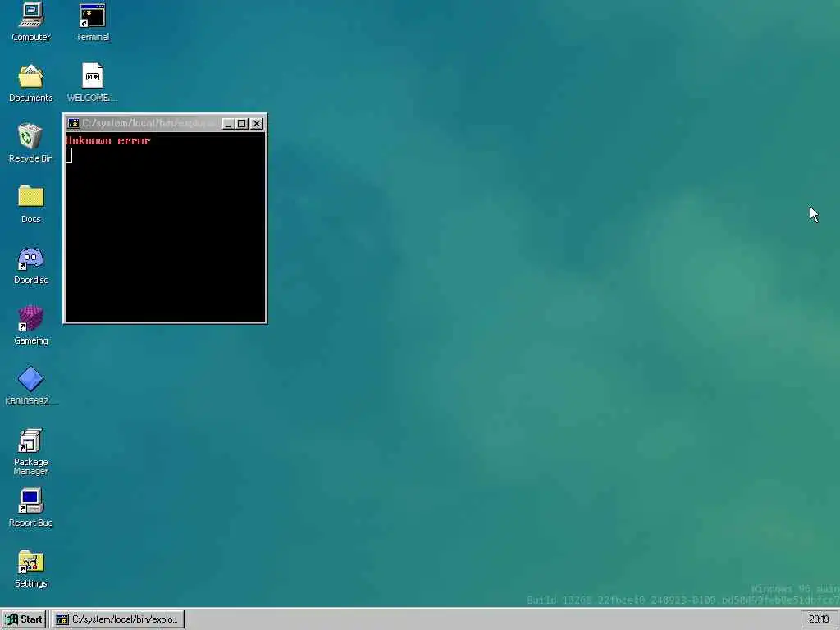Viewport: 840px width, 630px height.
Task: Select the KB0105692 blue diamond icon
Action: tap(30, 386)
